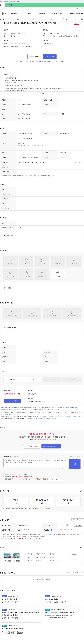Click the 건물 내부 경사로 facility icon
The height and width of the screenshot is (644, 84).
pos(71,314)
